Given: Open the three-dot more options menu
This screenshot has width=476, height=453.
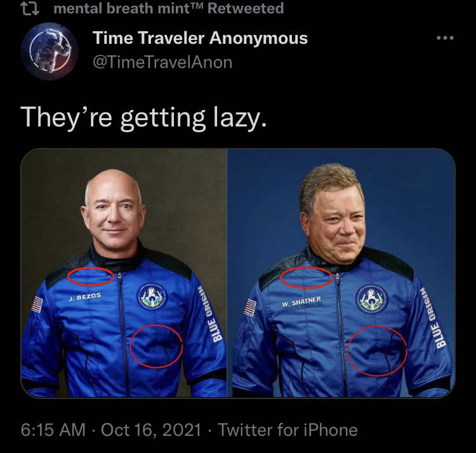Looking at the screenshot, I should point(445,38).
